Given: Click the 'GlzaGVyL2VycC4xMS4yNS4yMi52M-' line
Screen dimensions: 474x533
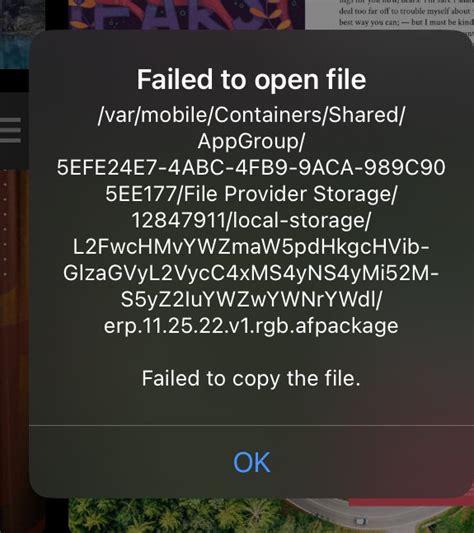Looking at the screenshot, I should (x=251, y=273).
